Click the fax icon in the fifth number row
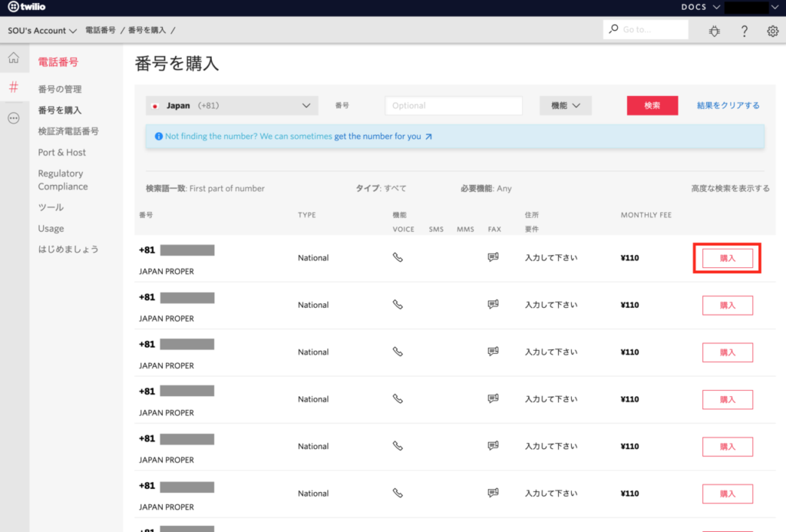This screenshot has height=532, width=786. (x=494, y=446)
